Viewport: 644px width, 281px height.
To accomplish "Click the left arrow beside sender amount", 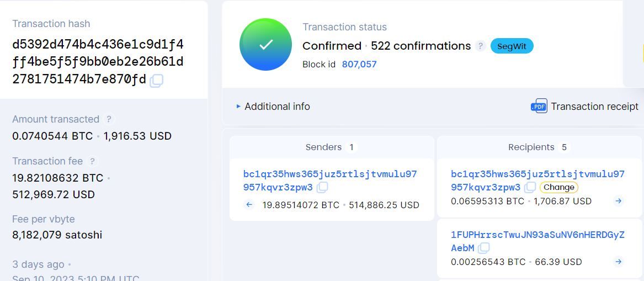I will point(249,205).
